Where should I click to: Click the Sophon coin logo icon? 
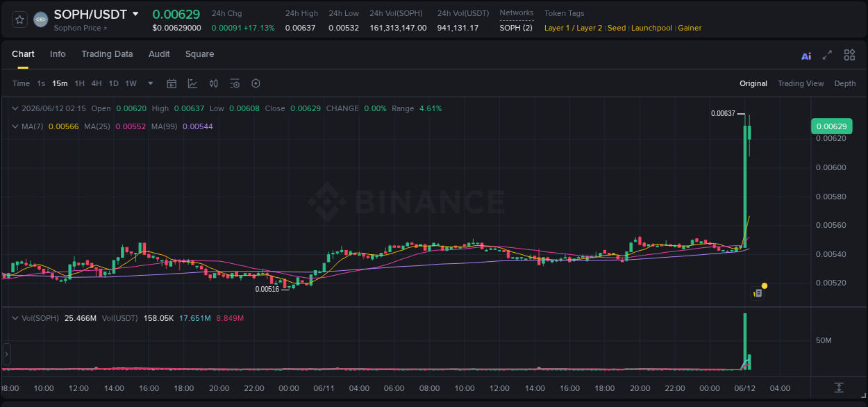click(41, 19)
